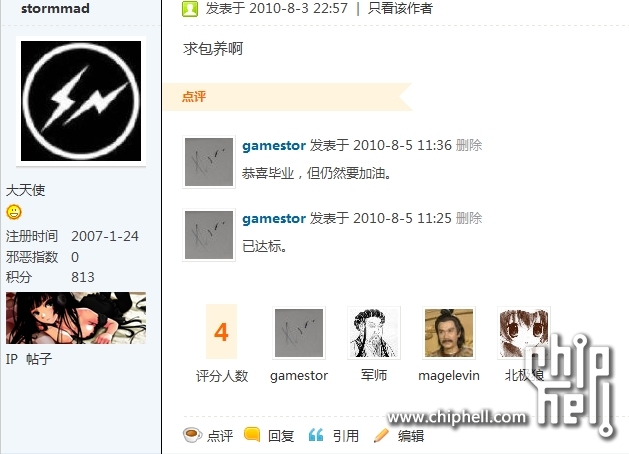The image size is (629, 454).
Task: Open gamestor username on 恭喜毕业 comment
Action: pos(274,146)
